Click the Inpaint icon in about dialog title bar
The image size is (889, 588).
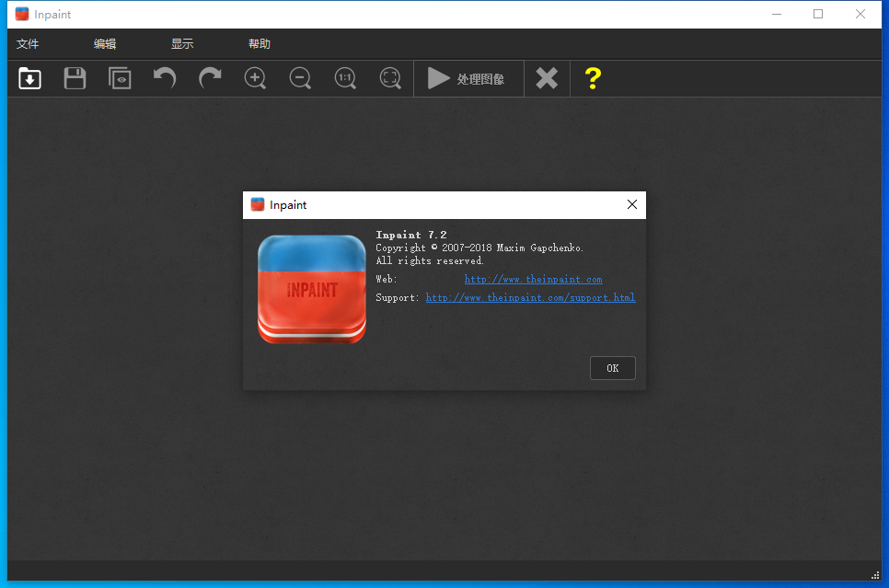pyautogui.click(x=258, y=204)
